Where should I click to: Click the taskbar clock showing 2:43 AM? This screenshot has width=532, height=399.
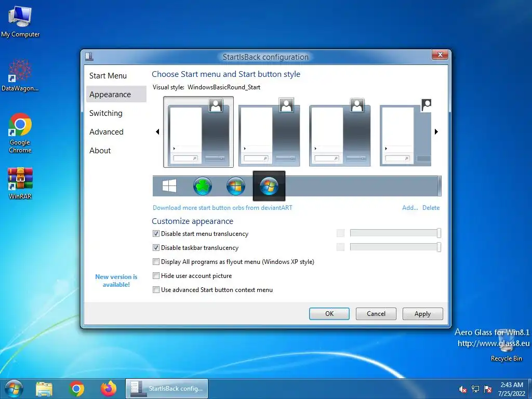[512, 389]
